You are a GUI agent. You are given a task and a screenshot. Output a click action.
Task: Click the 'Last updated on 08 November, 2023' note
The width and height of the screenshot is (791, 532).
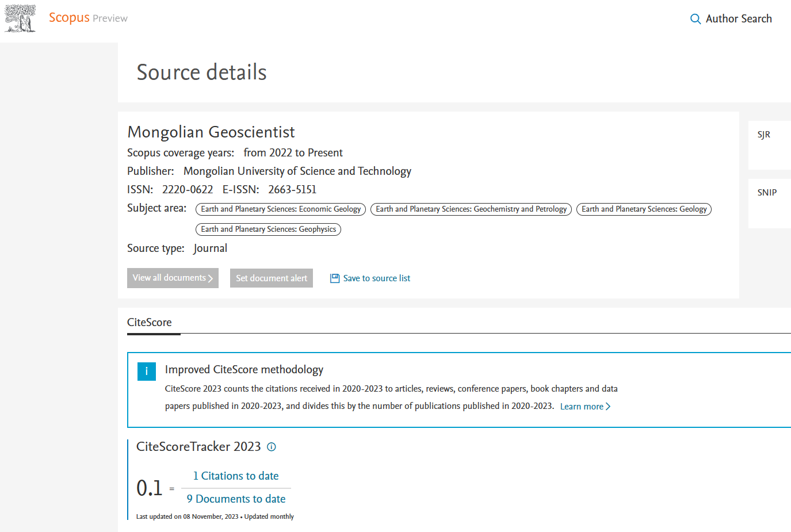click(187, 516)
